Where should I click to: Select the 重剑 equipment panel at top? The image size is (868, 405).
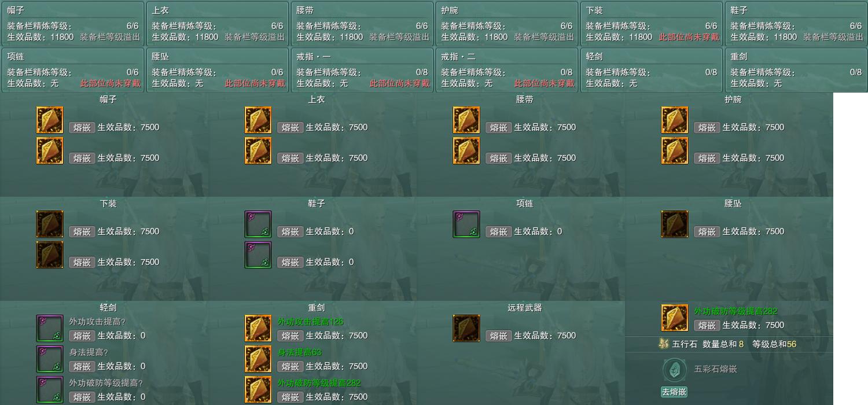tap(796, 70)
